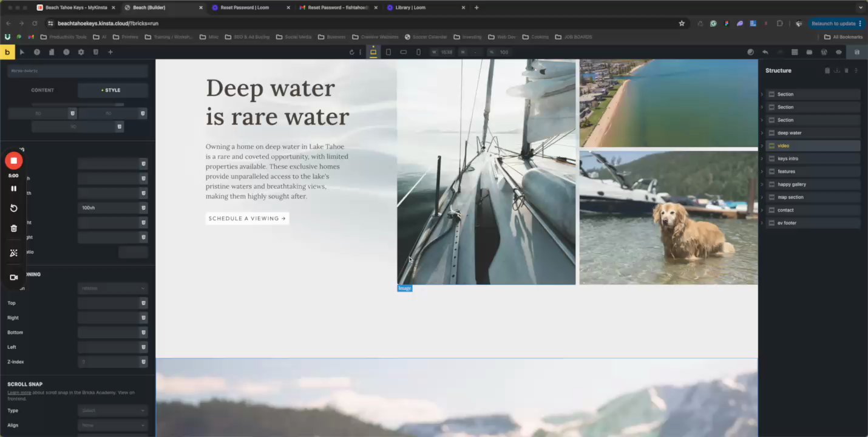The height and width of the screenshot is (437, 868).
Task: Save the page with the disk icon
Action: (856, 52)
